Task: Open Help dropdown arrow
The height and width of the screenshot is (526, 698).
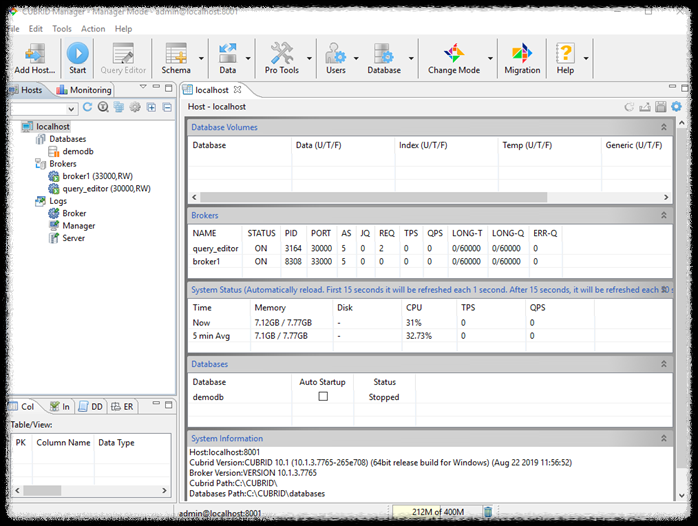Action: coord(586,58)
